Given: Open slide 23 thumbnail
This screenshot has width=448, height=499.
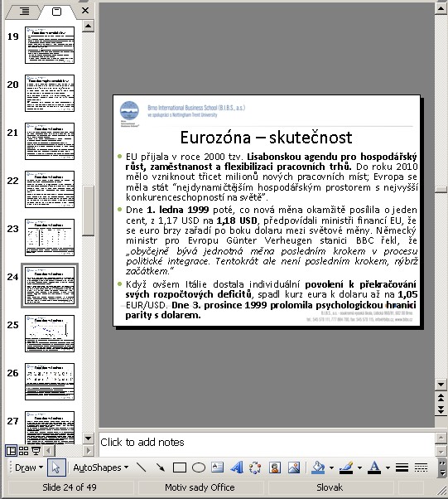Looking at the screenshot, I should [x=50, y=237].
